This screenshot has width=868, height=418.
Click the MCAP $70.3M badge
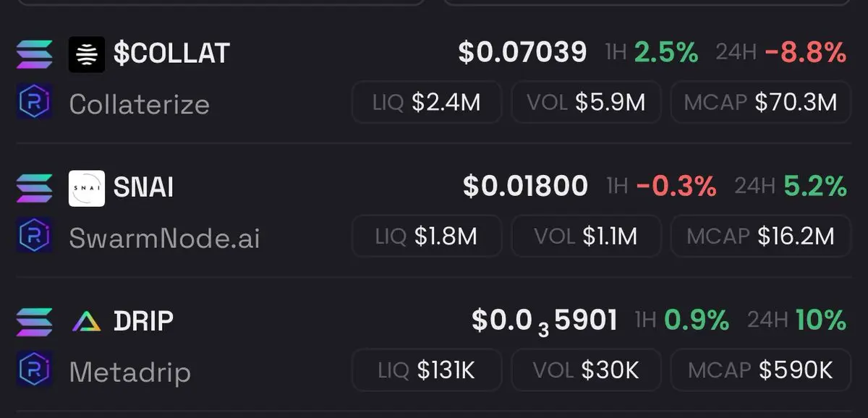(761, 102)
